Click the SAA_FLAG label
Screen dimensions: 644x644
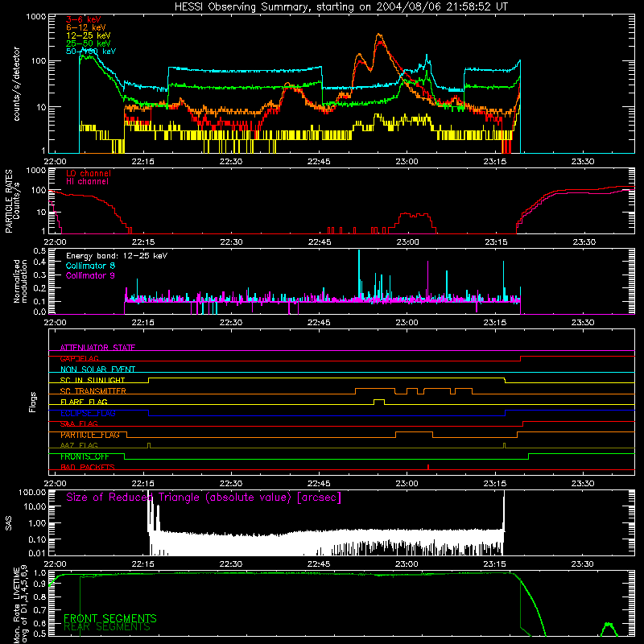(x=79, y=423)
